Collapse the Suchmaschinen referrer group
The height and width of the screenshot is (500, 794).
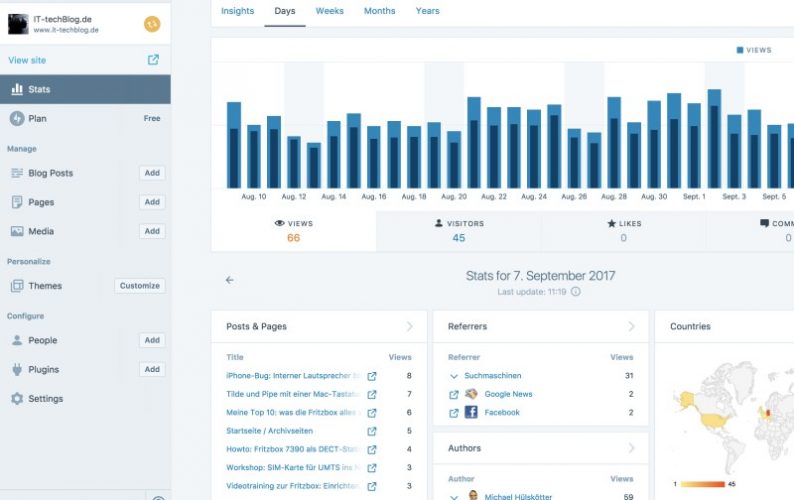click(454, 376)
